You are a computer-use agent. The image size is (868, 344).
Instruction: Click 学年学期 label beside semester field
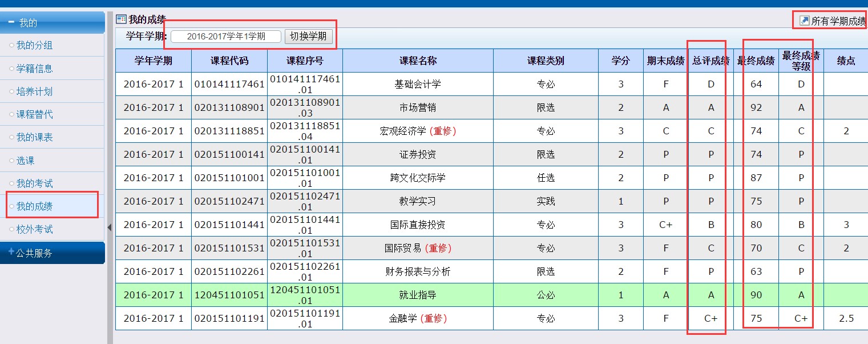coord(147,36)
